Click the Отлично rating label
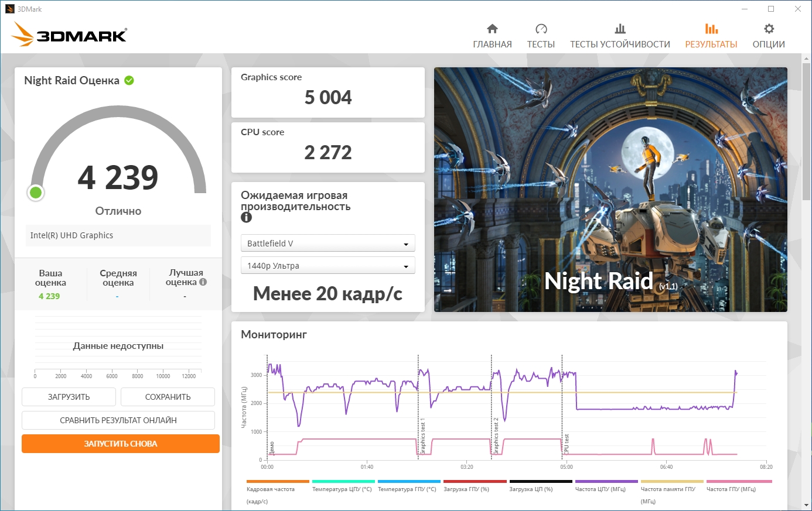Viewport: 812px width, 511px height. pyautogui.click(x=118, y=211)
